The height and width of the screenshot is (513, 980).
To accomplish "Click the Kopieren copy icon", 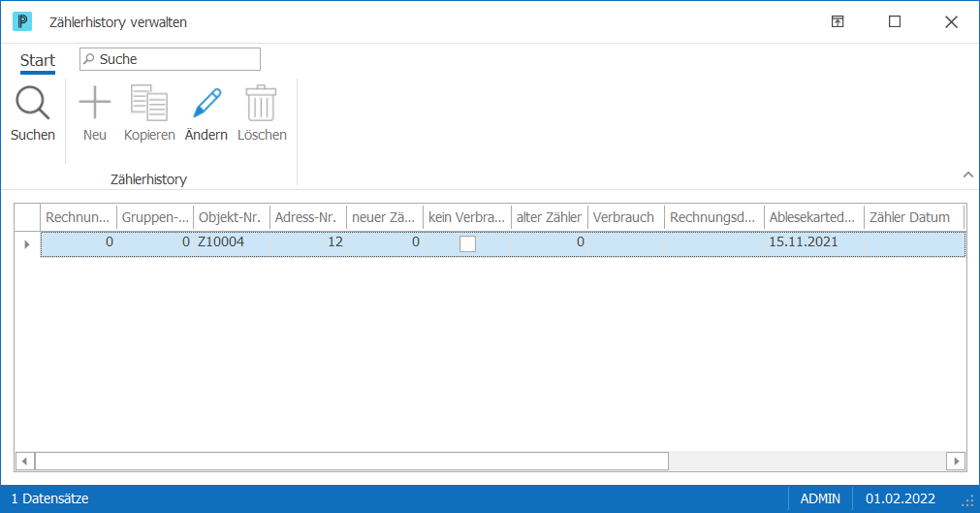I will tap(148, 103).
